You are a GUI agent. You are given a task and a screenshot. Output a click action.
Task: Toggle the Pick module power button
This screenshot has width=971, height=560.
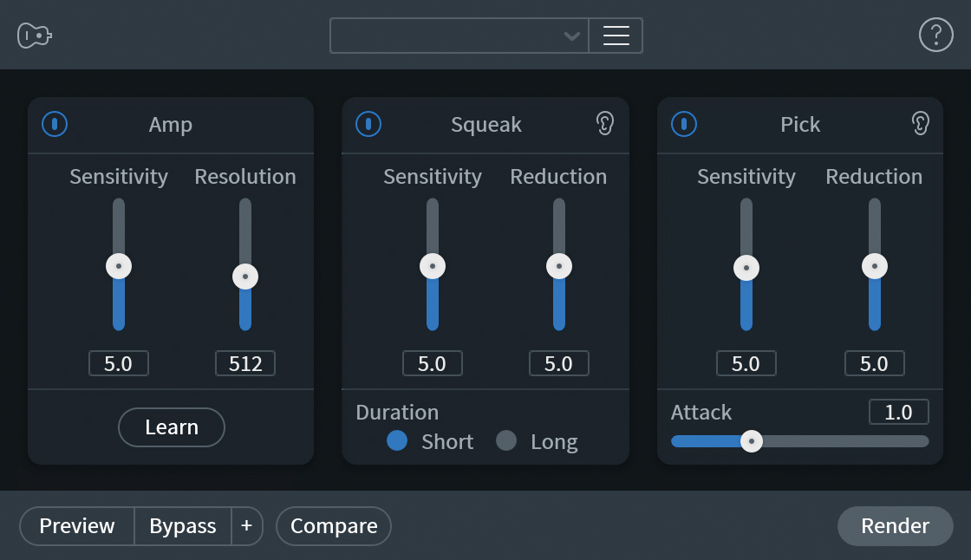(683, 124)
